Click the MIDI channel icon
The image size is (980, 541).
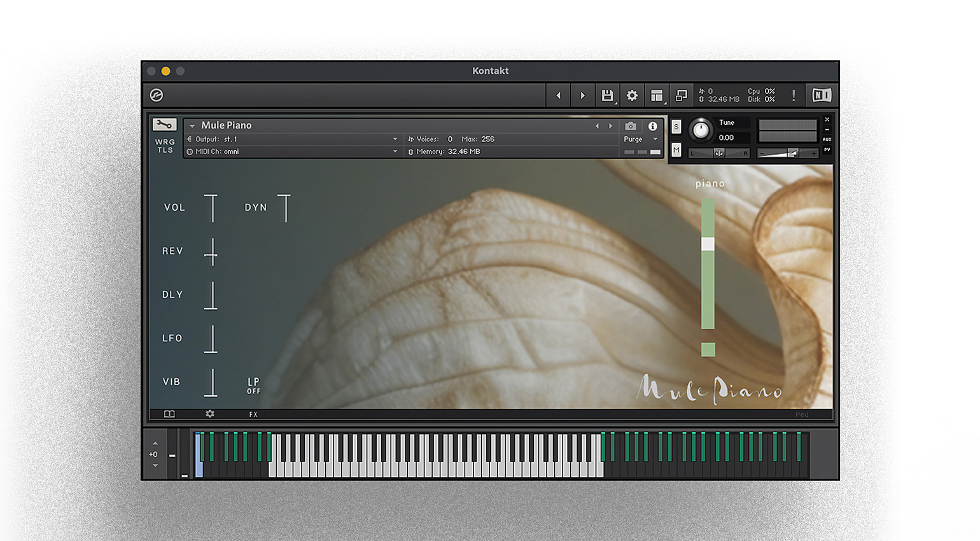[x=190, y=151]
